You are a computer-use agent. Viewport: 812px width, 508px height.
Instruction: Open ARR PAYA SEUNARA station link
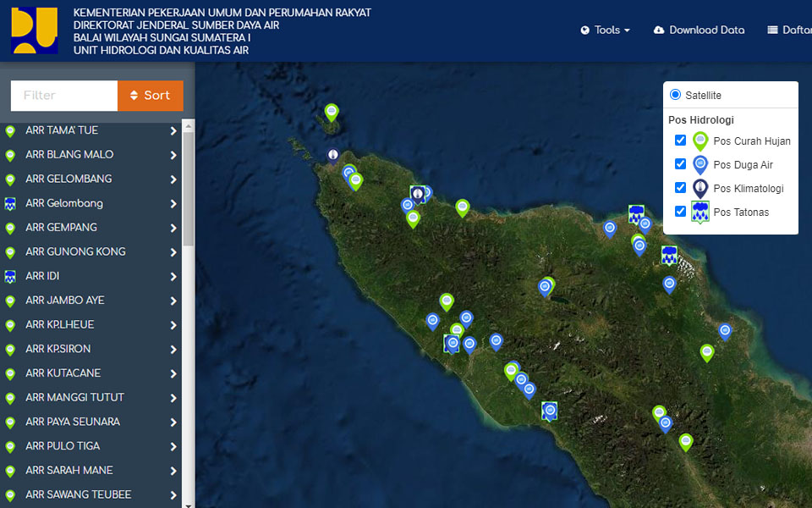tap(73, 422)
